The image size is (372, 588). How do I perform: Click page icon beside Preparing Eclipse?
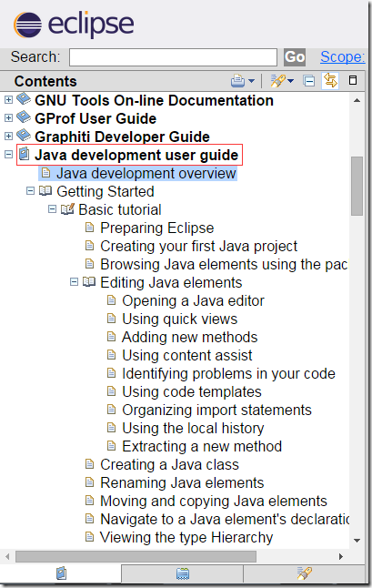click(89, 228)
